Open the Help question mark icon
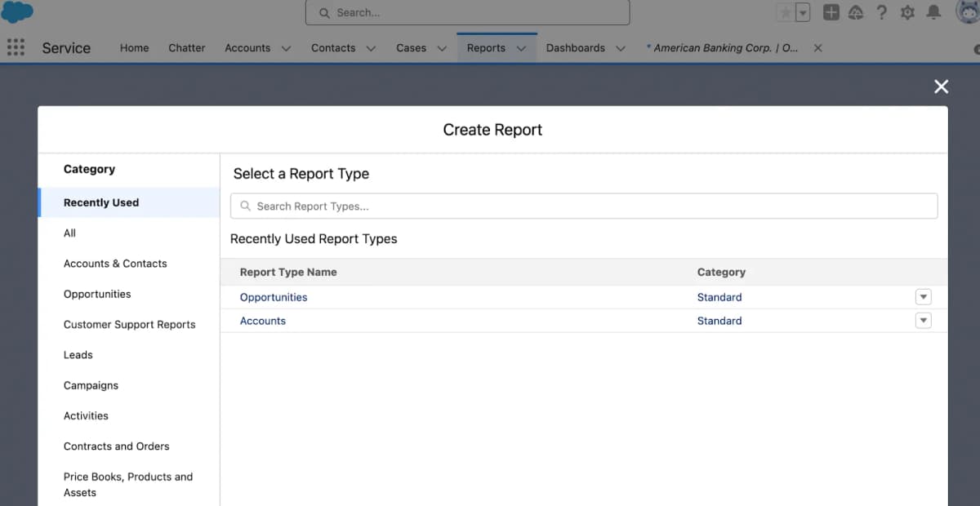The width and height of the screenshot is (980, 506). click(881, 12)
